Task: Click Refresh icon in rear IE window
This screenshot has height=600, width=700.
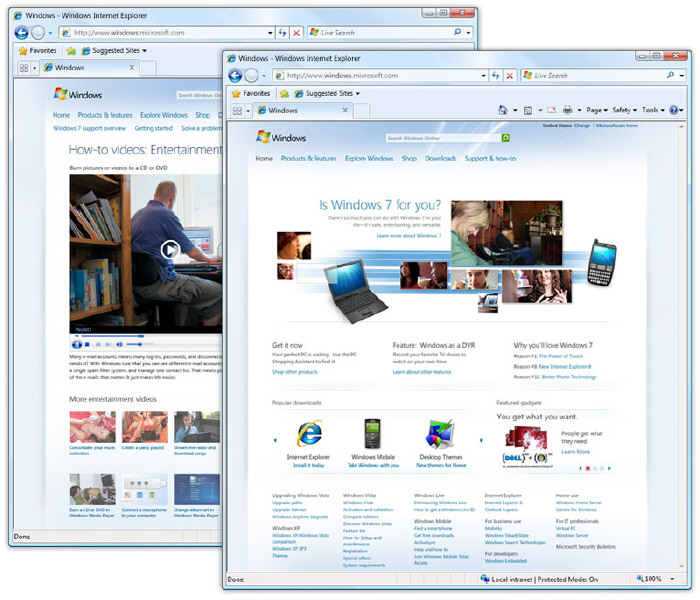Action: 282,33
